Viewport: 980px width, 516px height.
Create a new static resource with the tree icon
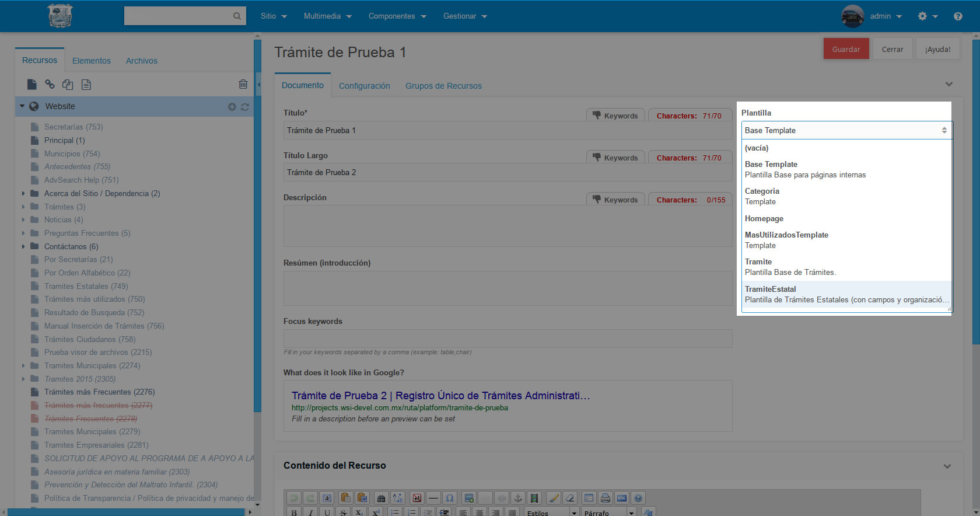click(86, 85)
